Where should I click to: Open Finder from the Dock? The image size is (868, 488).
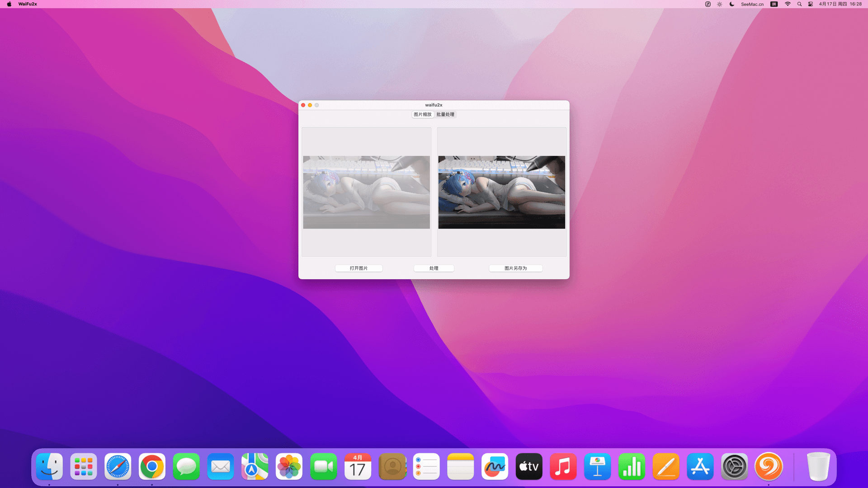pyautogui.click(x=49, y=466)
